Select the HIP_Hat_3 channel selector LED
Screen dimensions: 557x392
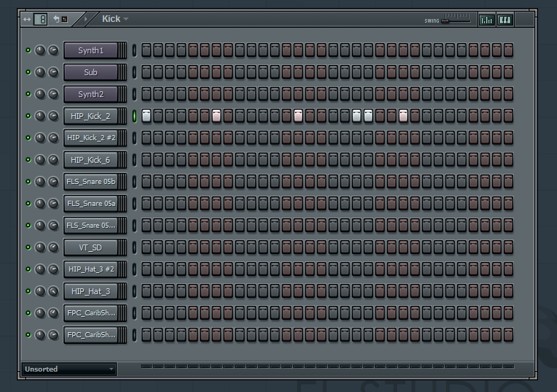click(x=134, y=291)
